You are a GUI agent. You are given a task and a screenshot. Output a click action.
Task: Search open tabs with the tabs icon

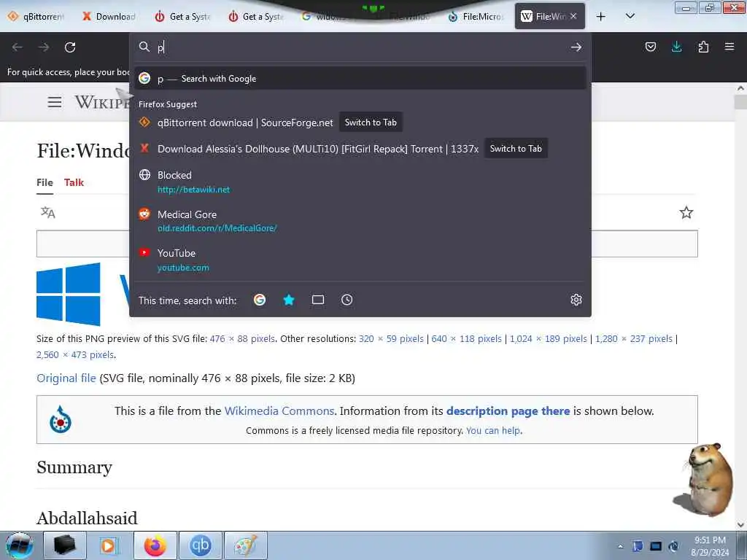(x=318, y=300)
